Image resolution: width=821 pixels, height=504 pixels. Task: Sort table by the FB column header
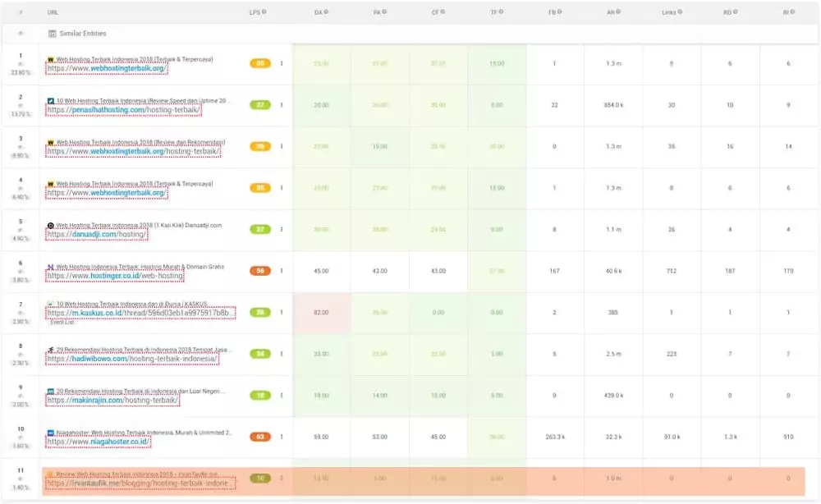(552, 12)
